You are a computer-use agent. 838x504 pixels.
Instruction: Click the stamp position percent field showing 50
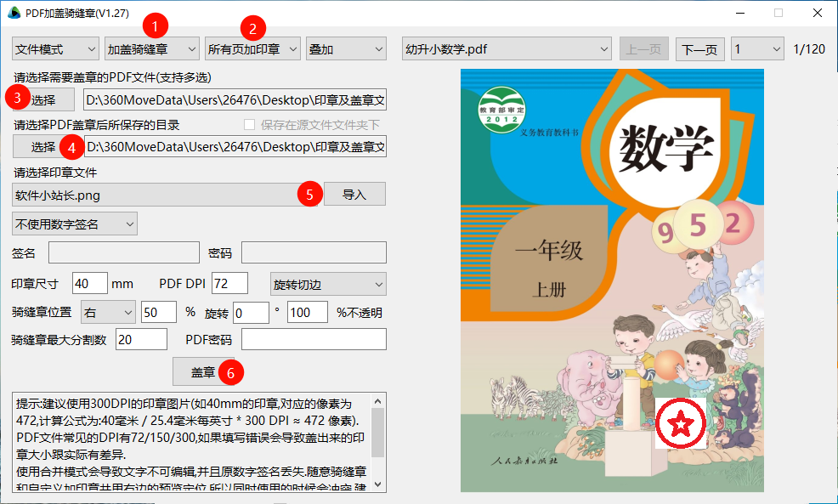[x=159, y=312]
